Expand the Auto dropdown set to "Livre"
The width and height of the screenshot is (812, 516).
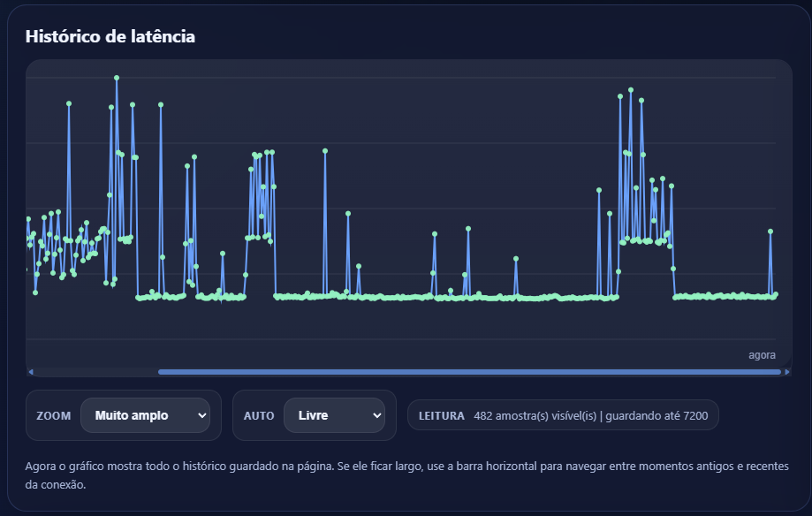coord(334,415)
